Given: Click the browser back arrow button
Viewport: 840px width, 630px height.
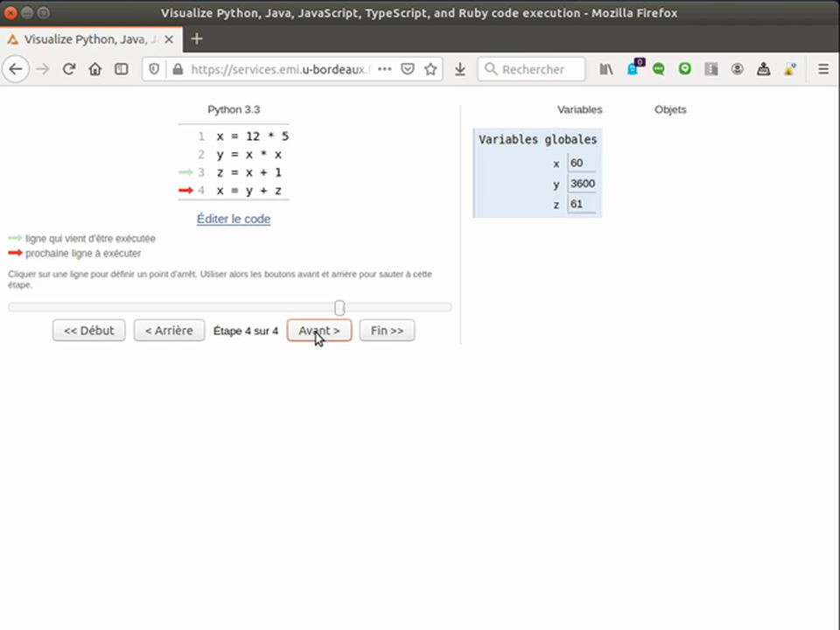Looking at the screenshot, I should 16,69.
